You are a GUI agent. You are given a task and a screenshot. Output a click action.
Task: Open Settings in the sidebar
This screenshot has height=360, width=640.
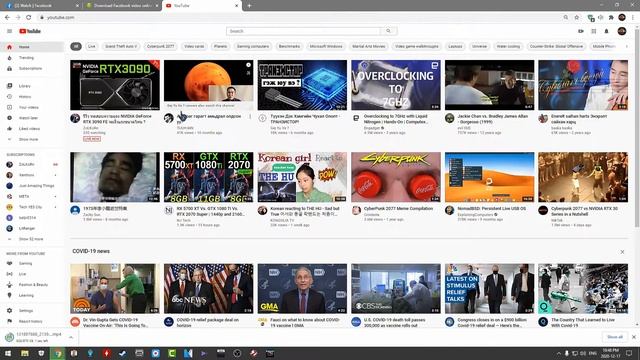pyautogui.click(x=32, y=311)
